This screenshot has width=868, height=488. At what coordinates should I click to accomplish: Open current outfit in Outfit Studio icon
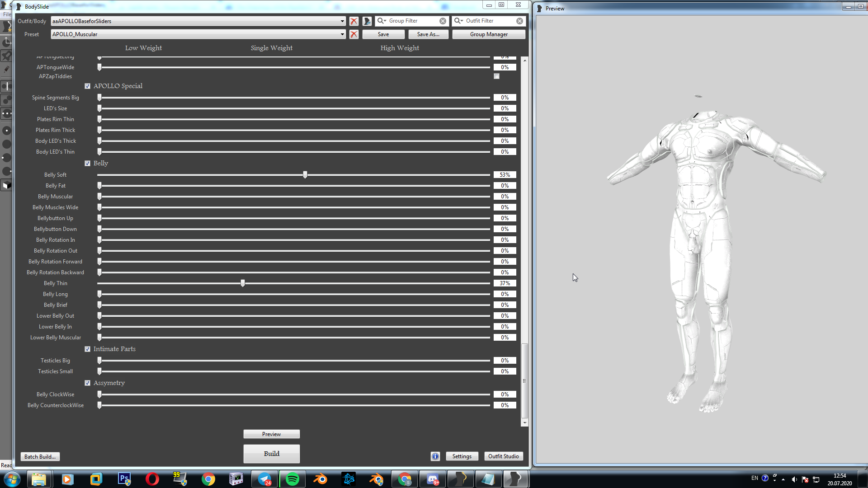[x=367, y=21]
